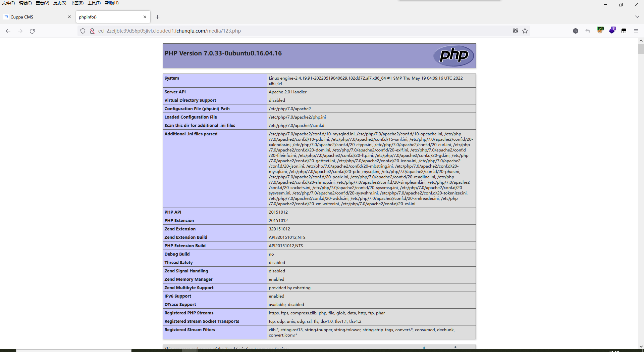Open the 书签(B) menu
The width and height of the screenshot is (644, 352).
pos(77,3)
